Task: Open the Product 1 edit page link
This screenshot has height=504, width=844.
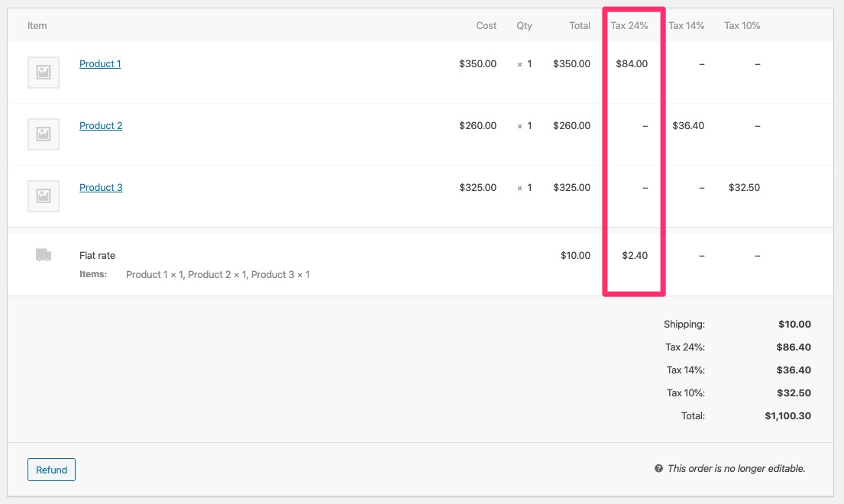Action: 99,63
